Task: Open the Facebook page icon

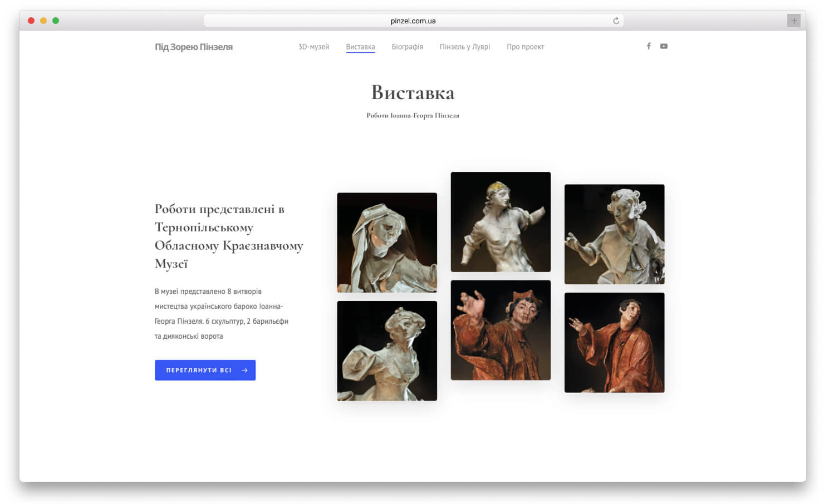Action: [x=648, y=46]
